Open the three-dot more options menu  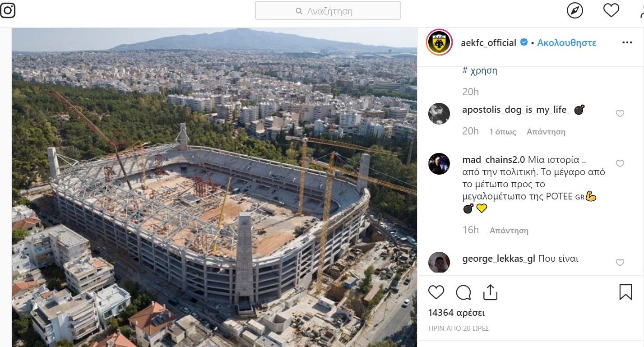[x=627, y=42]
